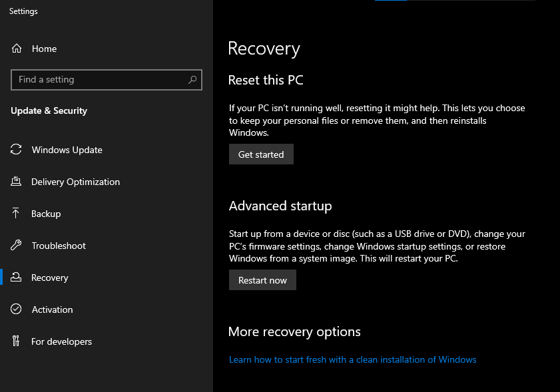Click the magnifier icon in search box
This screenshot has width=560, height=392.
click(x=192, y=80)
